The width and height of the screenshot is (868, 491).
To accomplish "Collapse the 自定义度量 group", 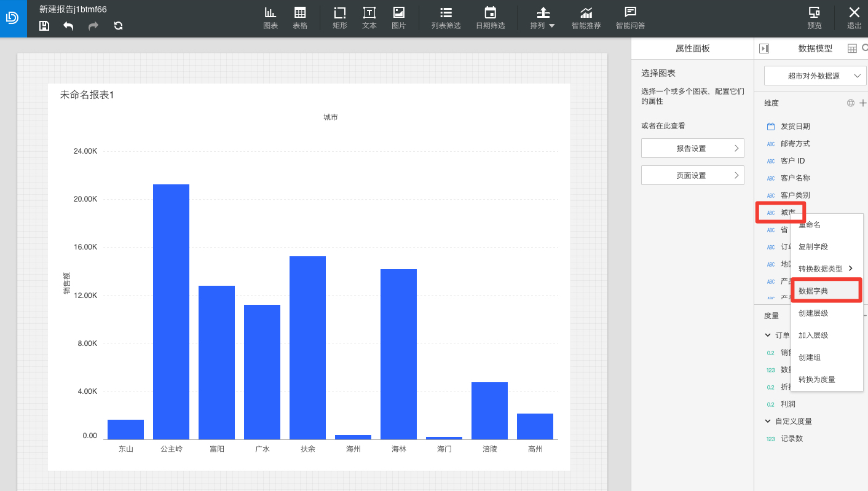I will pyautogui.click(x=768, y=421).
